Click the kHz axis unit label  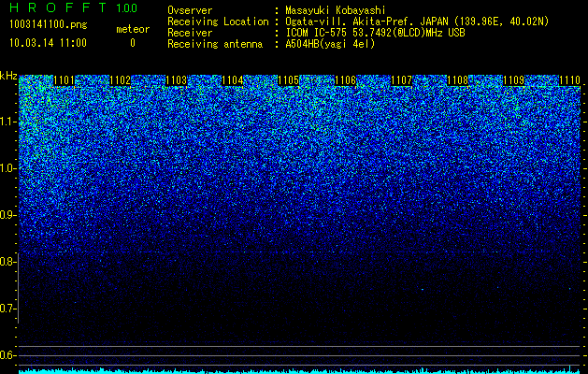[8, 76]
